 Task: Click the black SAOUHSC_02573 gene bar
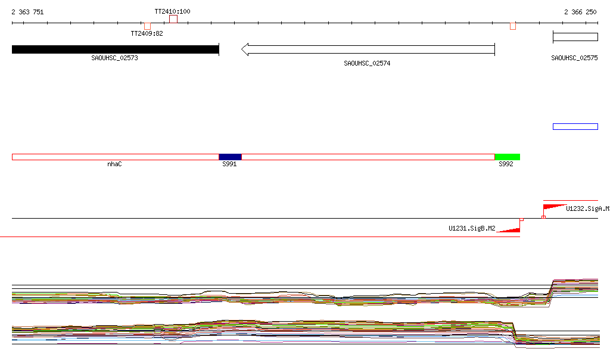pos(116,49)
